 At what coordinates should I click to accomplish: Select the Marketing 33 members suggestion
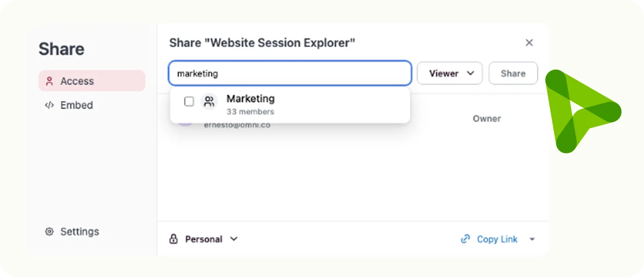290,105
